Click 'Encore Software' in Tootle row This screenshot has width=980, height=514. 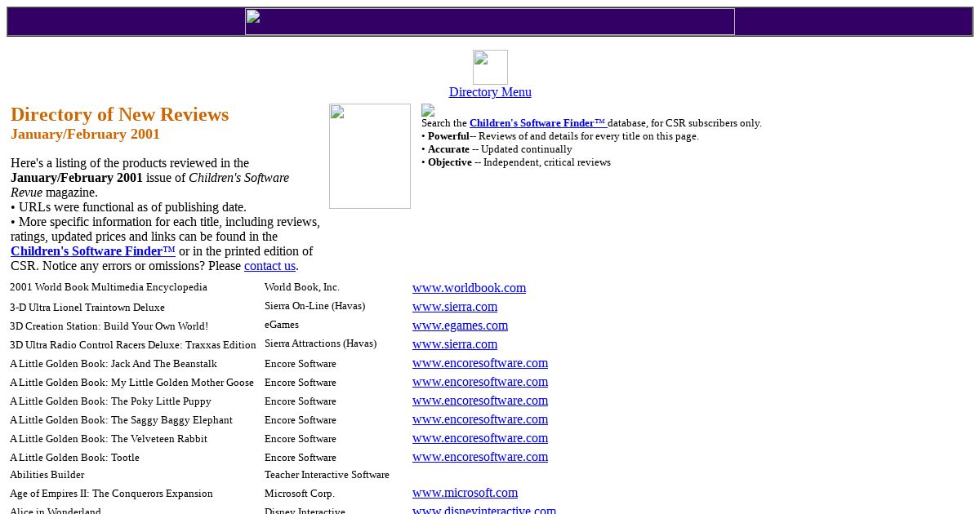(301, 458)
